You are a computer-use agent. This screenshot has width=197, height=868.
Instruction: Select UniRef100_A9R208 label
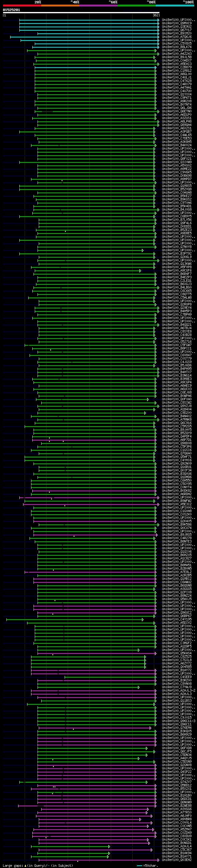pyautogui.click(x=177, y=101)
